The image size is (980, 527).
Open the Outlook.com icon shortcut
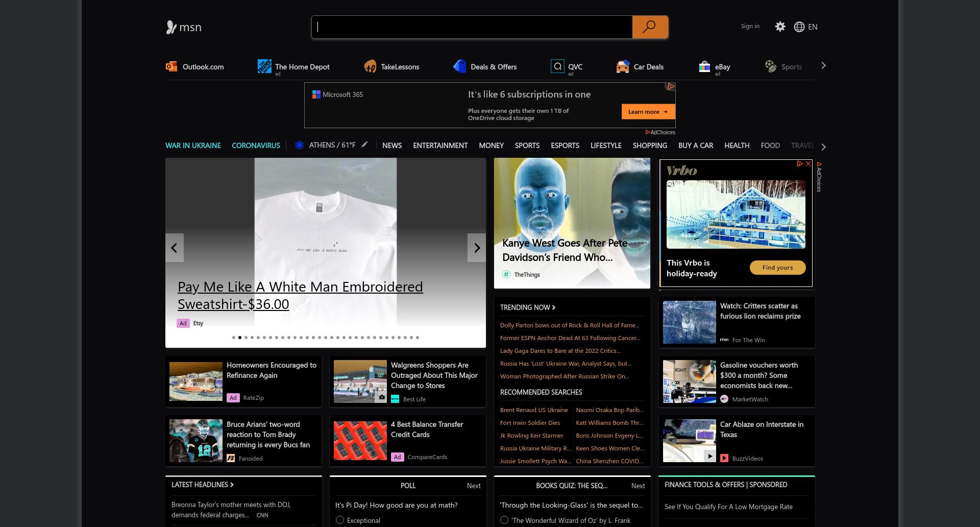[171, 66]
